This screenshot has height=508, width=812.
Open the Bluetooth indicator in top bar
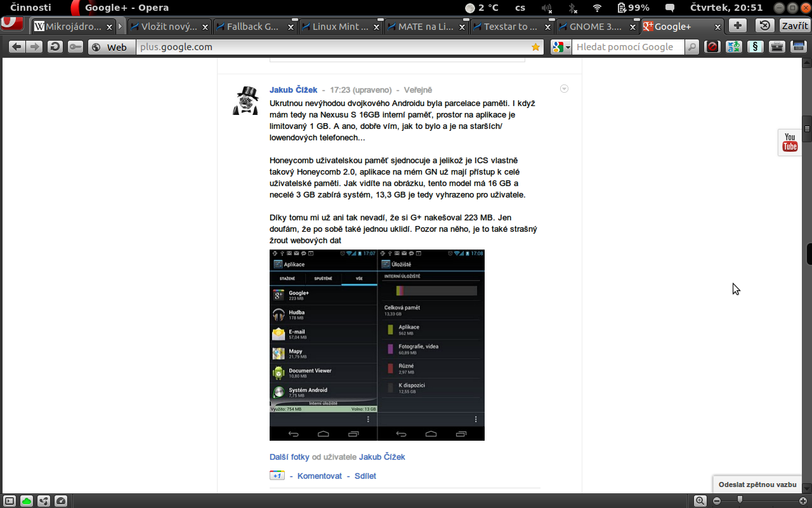572,8
